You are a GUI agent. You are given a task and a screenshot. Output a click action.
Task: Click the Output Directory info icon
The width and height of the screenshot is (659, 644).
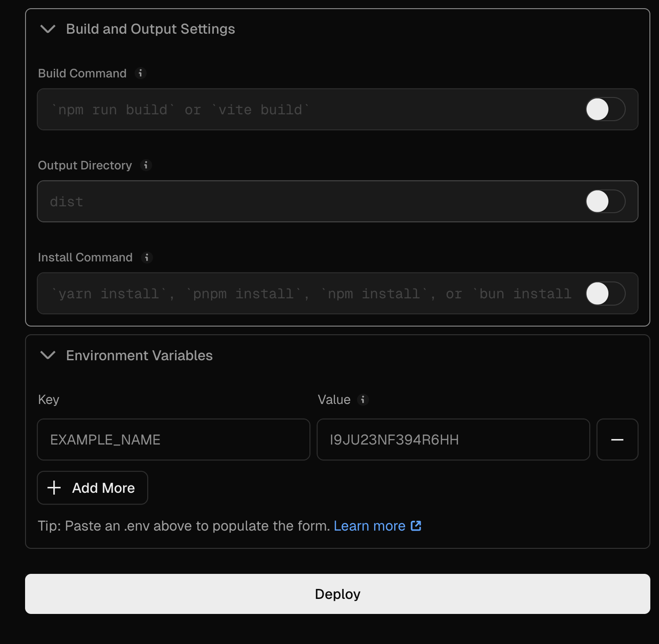(146, 165)
